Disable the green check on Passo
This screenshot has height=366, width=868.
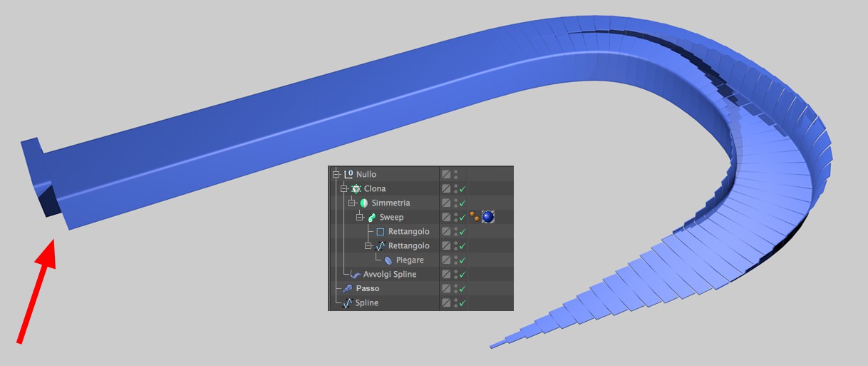[463, 289]
